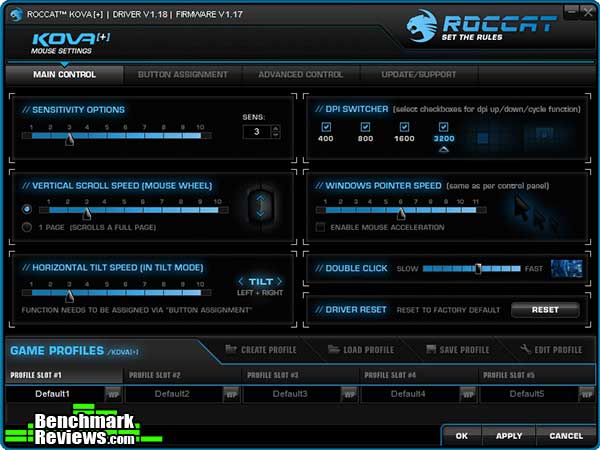Click the SENS value input field
The image size is (600, 450).
[x=257, y=132]
